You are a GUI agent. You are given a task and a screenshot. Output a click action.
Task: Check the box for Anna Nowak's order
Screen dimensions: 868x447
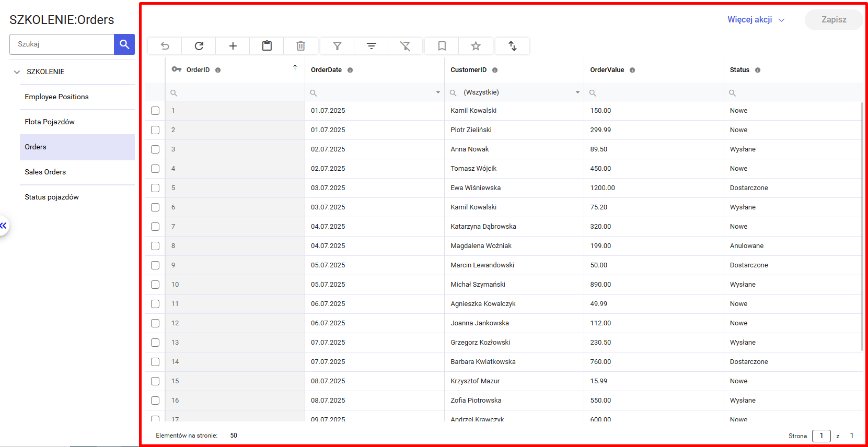[155, 149]
